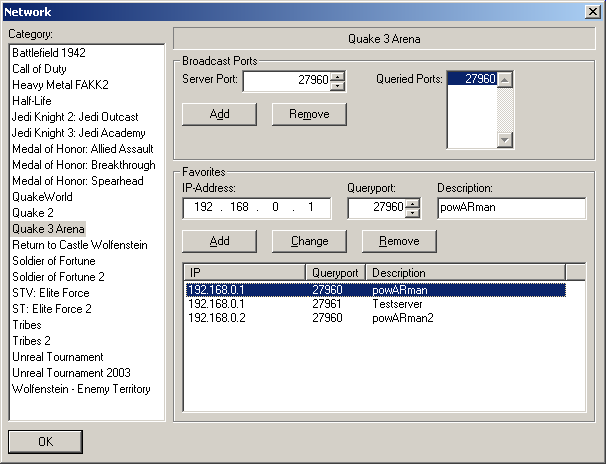606x464 pixels.
Task: Select Half-Life category
Action: pos(32,101)
